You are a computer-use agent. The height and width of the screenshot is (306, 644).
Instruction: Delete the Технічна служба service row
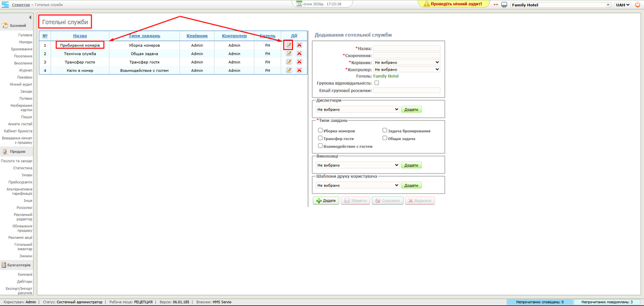click(299, 54)
